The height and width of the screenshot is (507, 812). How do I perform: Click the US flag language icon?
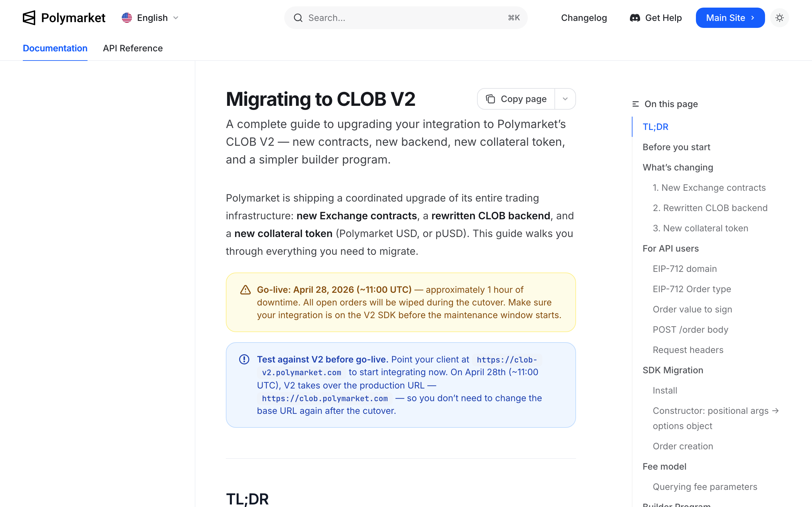pyautogui.click(x=127, y=18)
